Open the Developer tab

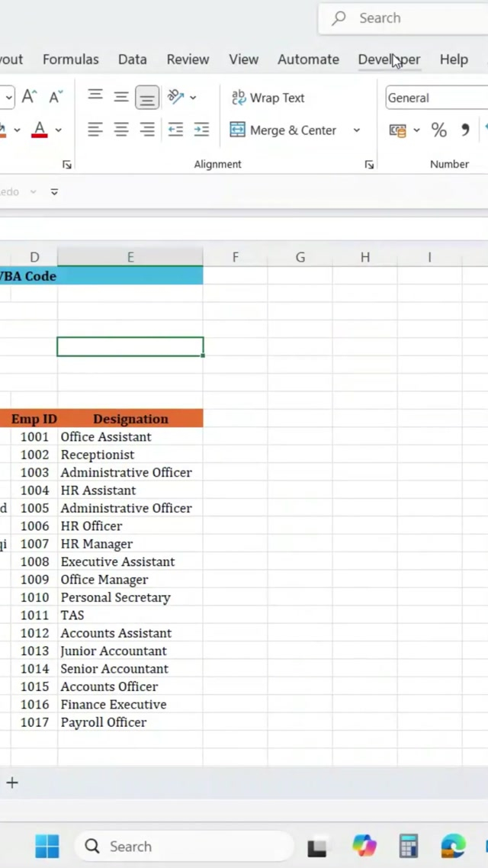click(x=389, y=59)
